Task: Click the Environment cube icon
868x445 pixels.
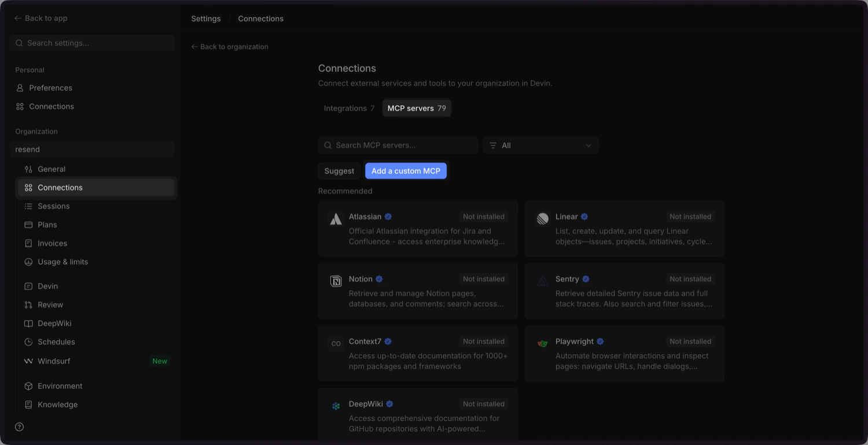Action: (x=28, y=386)
